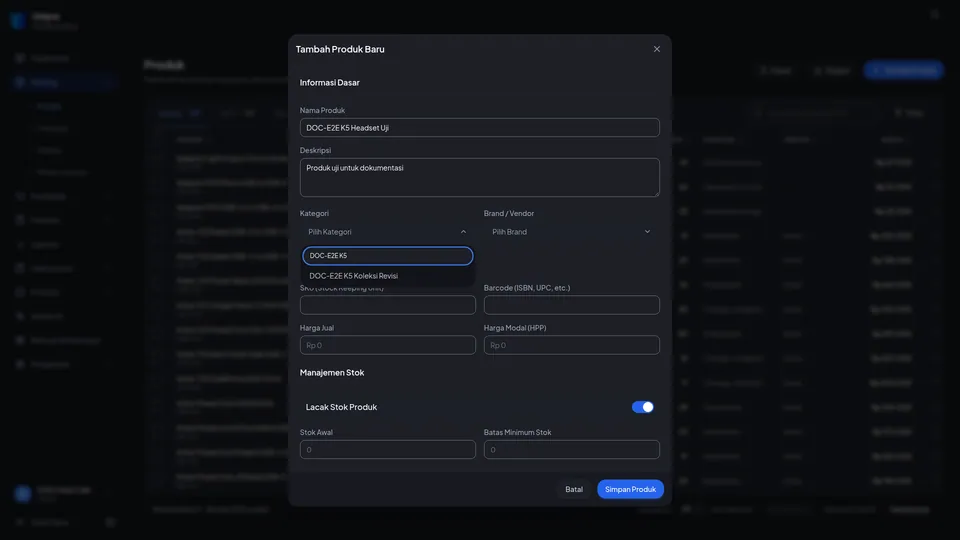Turn off the Lacak Stok Produk switch
The height and width of the screenshot is (540, 960).
point(642,407)
